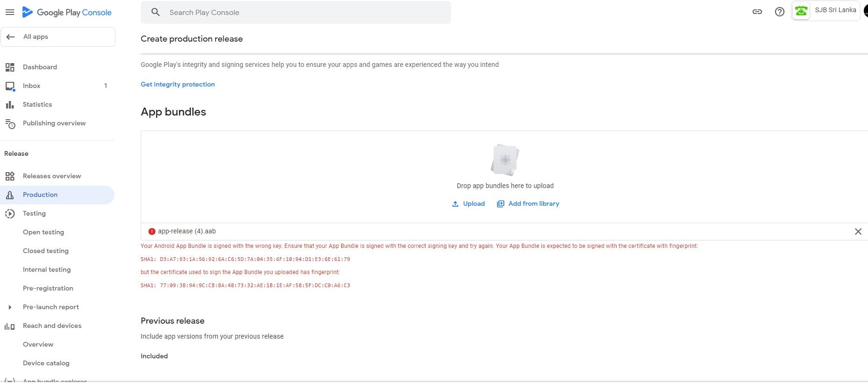Click the uploaded SHA1 fingerprint 77:09:3B
This screenshot has width=868, height=384.
pos(245,285)
